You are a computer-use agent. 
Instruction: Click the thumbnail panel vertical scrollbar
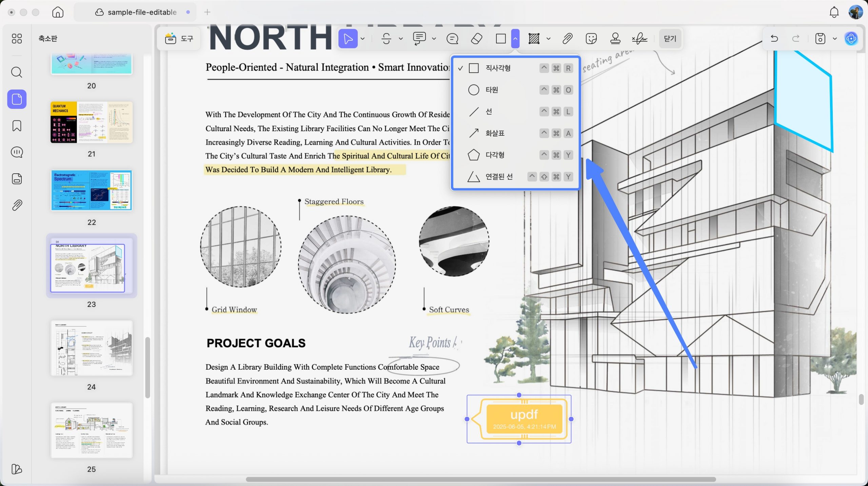[x=147, y=367]
